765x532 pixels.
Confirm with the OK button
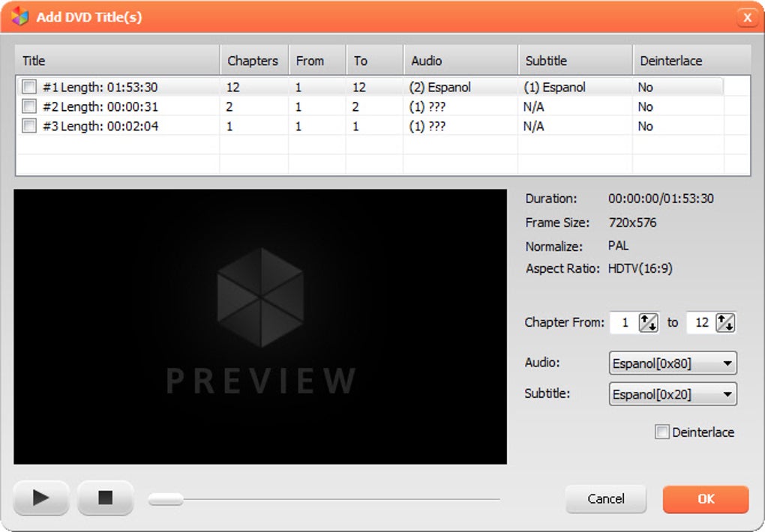[x=706, y=499]
